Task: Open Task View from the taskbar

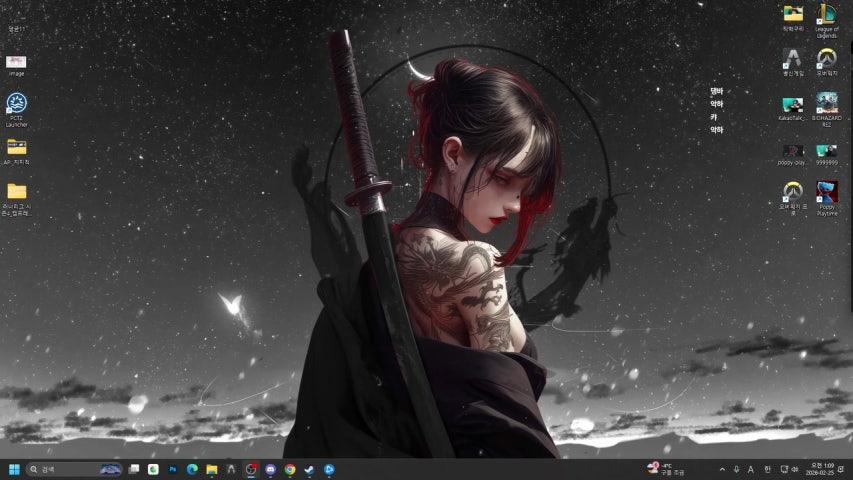Action: pyautogui.click(x=134, y=469)
